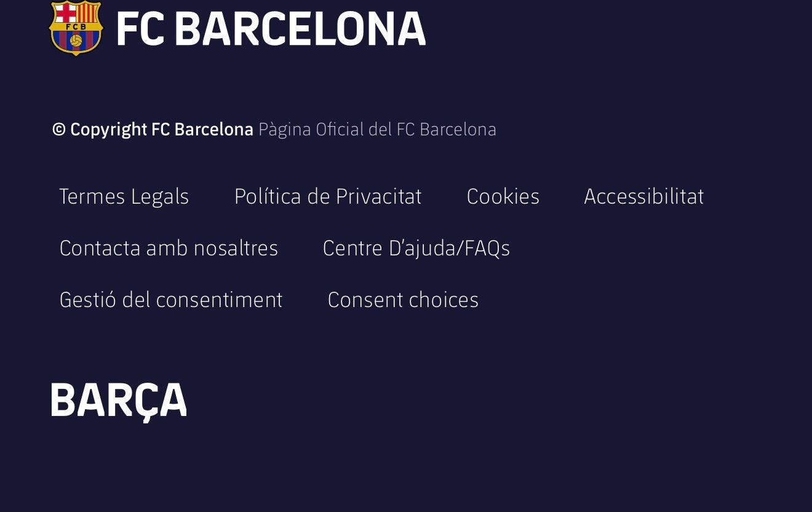Select Contacta amb nosaltres
The height and width of the screenshot is (512, 812).
pyautogui.click(x=169, y=248)
